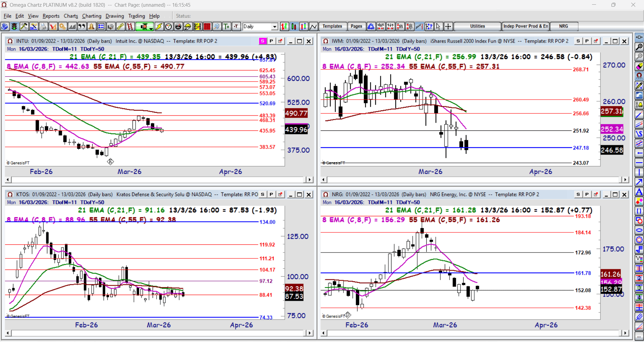Open the Charting menu
Screen dimensions: 644x342
pyautogui.click(x=92, y=16)
